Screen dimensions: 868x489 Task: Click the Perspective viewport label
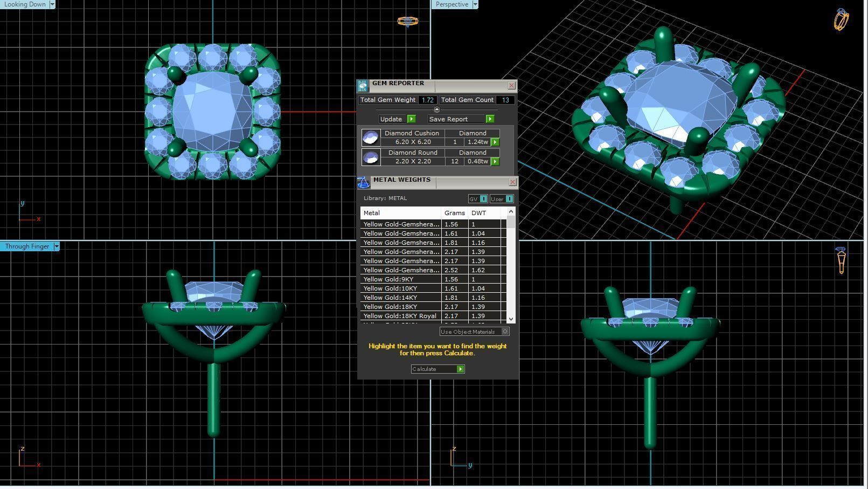452,4
